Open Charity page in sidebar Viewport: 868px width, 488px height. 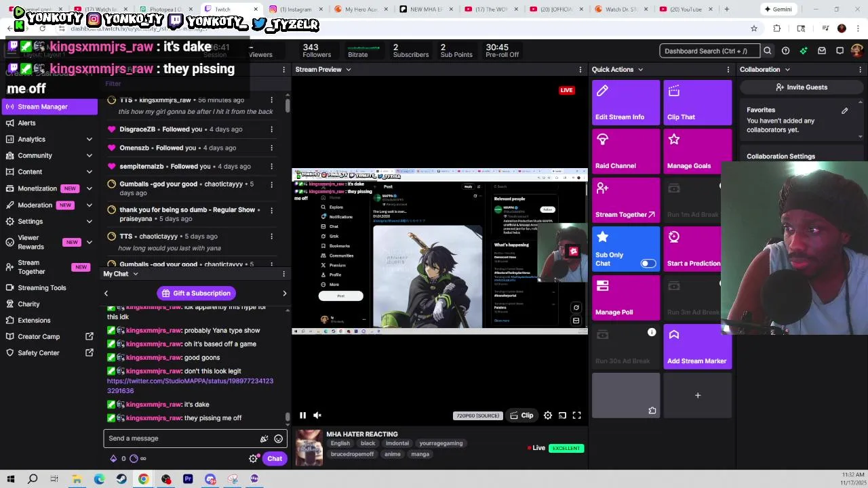coord(28,304)
